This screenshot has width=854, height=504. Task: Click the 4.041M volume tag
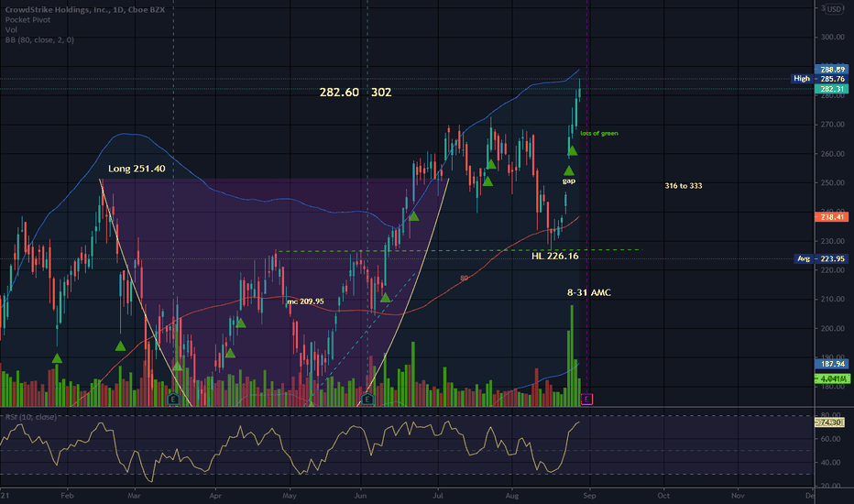(x=833, y=378)
